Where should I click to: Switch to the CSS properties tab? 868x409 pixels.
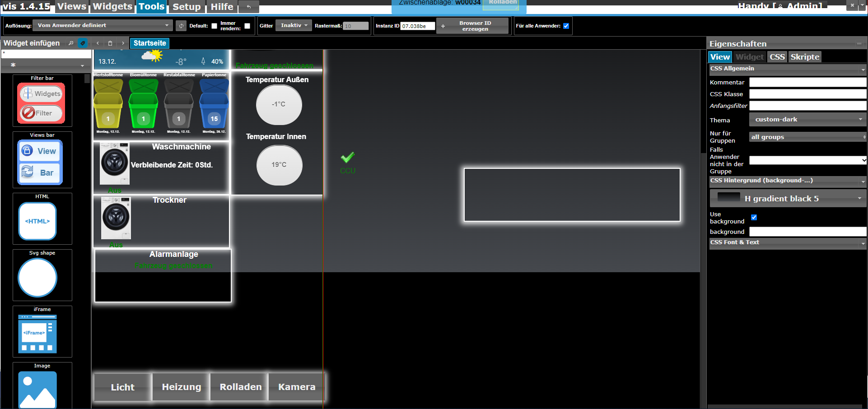(x=777, y=57)
